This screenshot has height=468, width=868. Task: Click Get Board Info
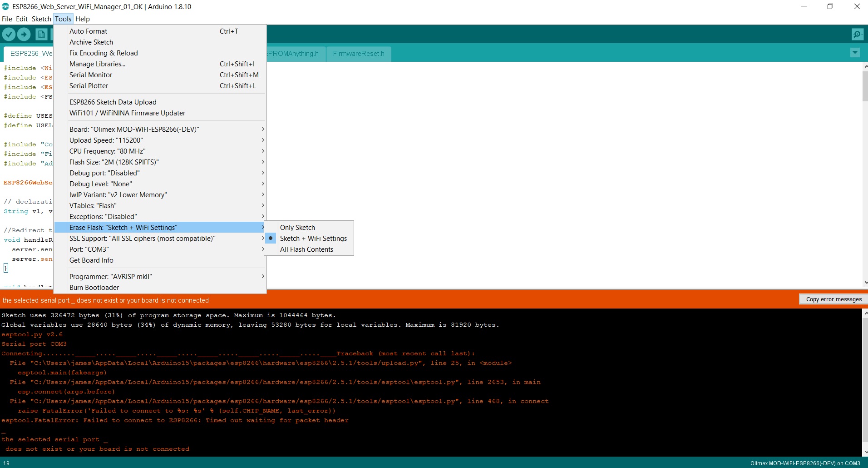coord(91,260)
